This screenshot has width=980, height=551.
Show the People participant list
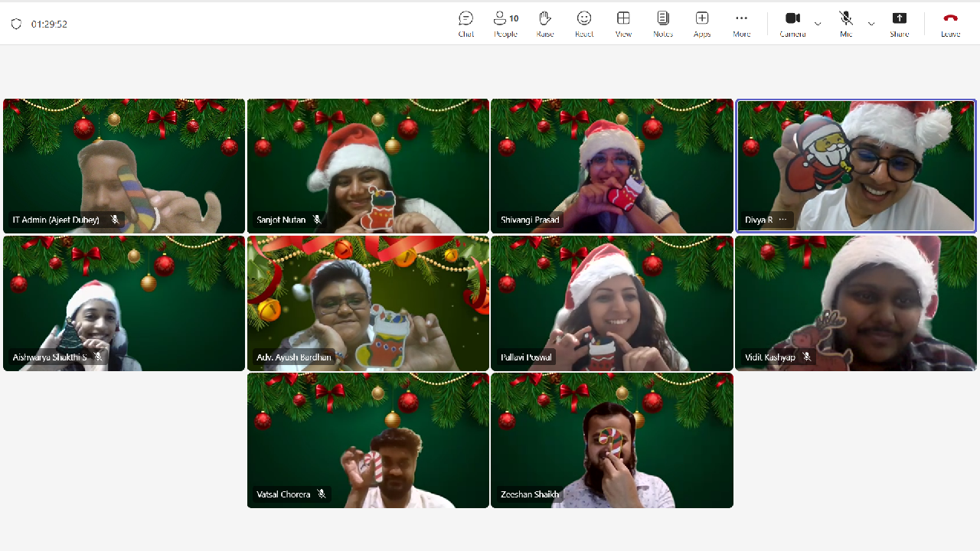505,24
